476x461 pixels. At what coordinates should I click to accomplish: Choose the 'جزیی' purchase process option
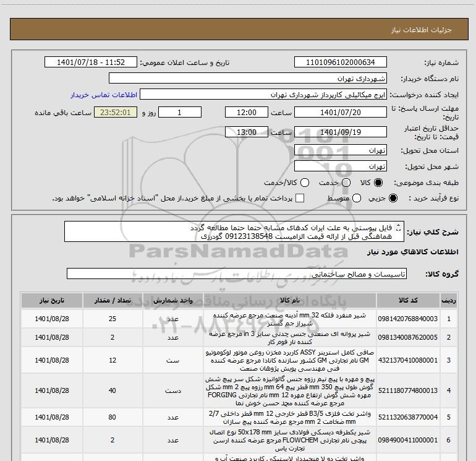[393, 198]
